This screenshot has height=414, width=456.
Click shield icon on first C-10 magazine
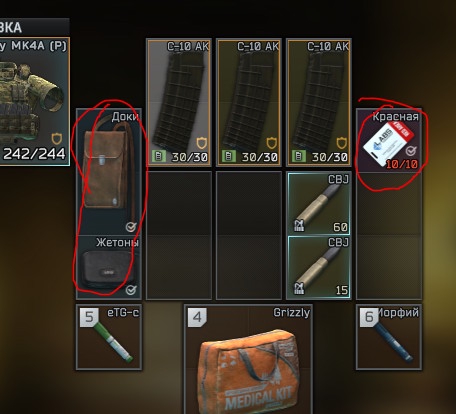click(x=201, y=143)
